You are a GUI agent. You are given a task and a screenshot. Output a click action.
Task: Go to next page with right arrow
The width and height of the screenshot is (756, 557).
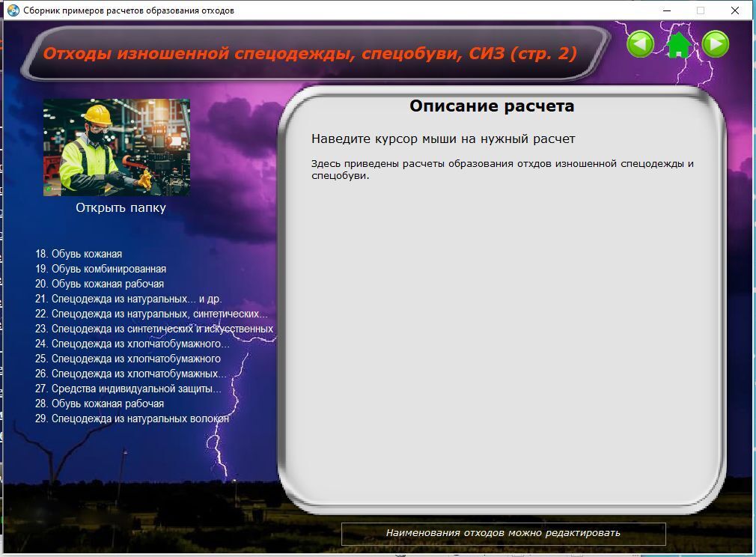(x=716, y=44)
